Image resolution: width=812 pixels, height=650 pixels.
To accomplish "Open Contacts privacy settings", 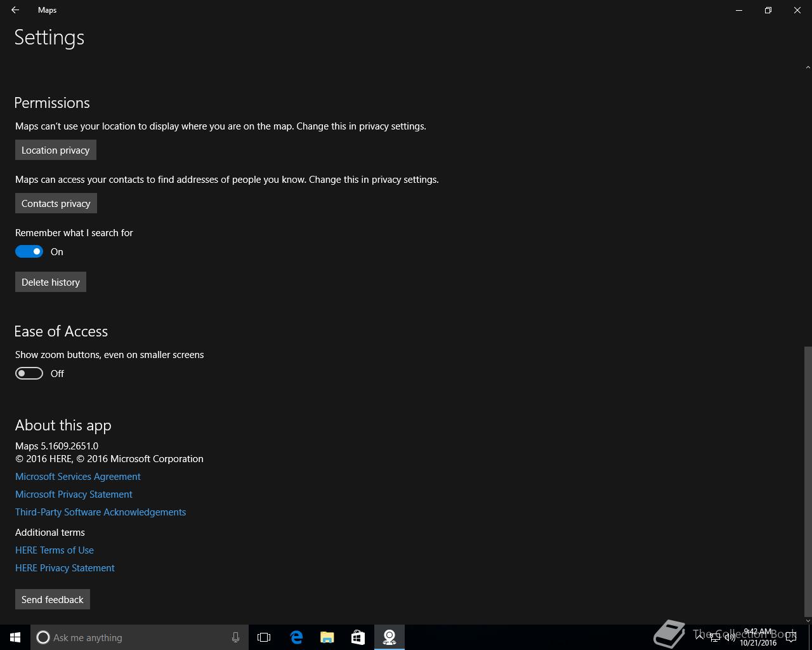I will (x=56, y=204).
